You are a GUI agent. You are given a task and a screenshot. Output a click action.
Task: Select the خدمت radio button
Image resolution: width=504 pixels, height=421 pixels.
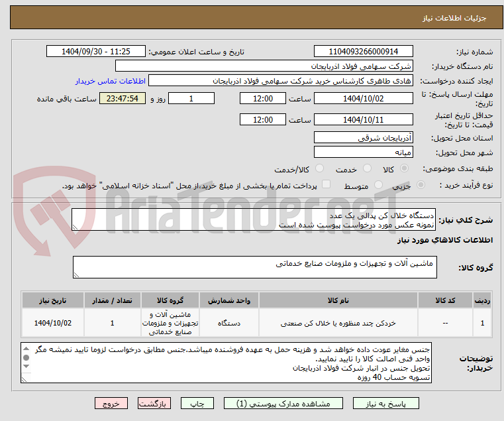click(367, 168)
